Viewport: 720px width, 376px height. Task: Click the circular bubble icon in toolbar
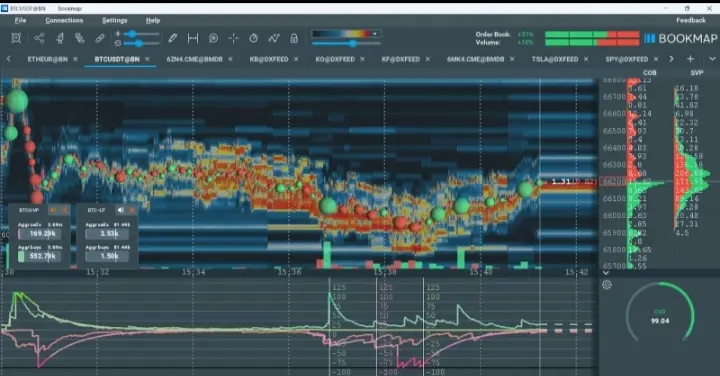pos(213,38)
